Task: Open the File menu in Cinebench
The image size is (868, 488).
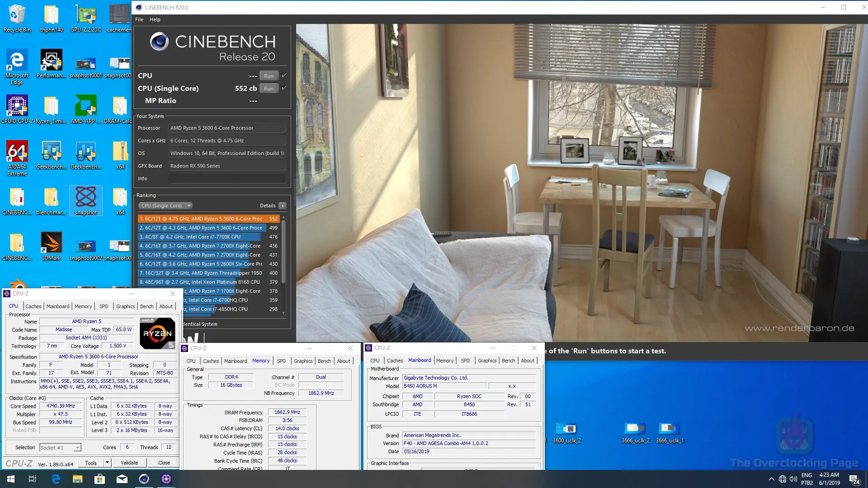Action: [139, 19]
